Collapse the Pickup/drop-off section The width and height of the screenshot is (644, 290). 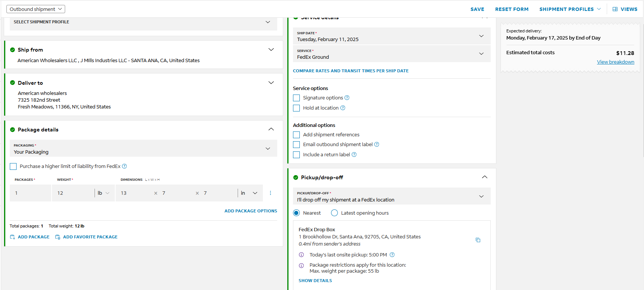tap(485, 177)
